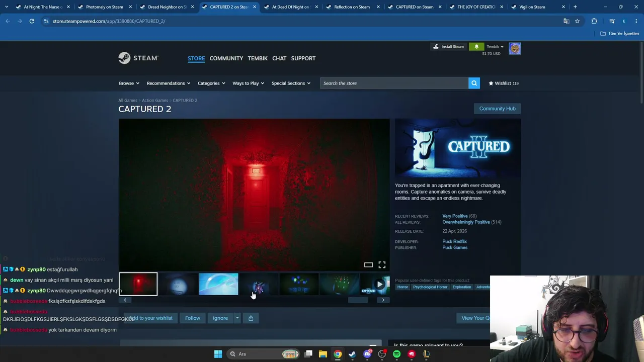Open the Task View icon on taskbar

coord(308,354)
